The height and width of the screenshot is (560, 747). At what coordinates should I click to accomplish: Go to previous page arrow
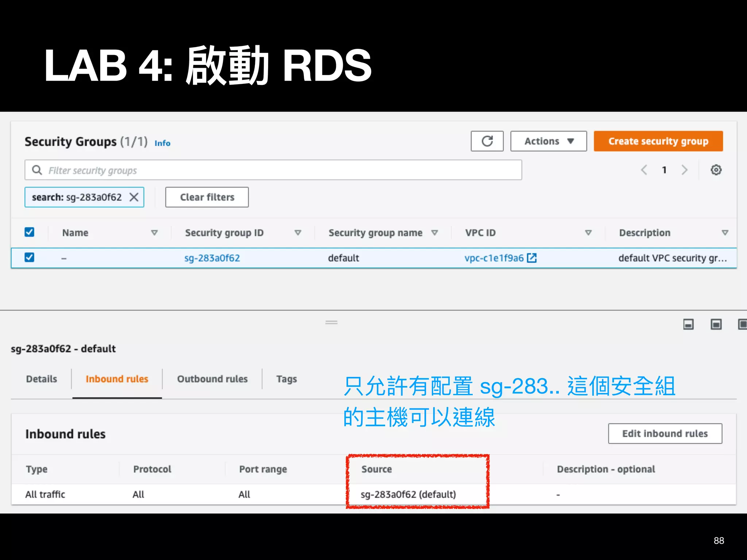coord(644,170)
